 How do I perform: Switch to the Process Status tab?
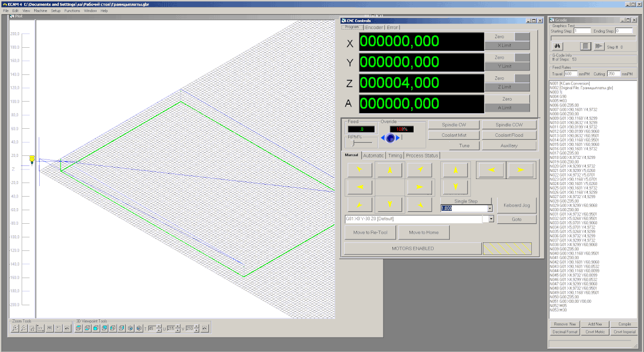pos(422,155)
